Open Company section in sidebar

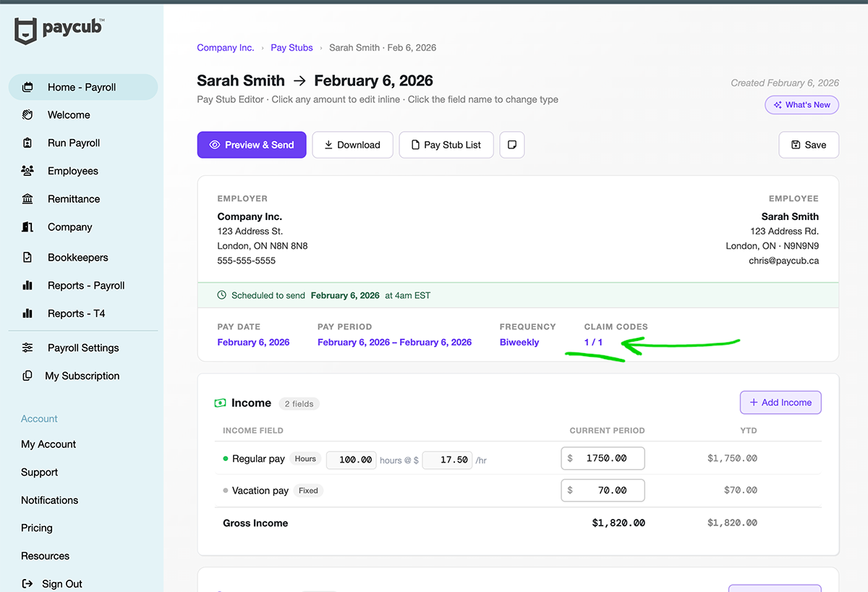[x=70, y=227]
